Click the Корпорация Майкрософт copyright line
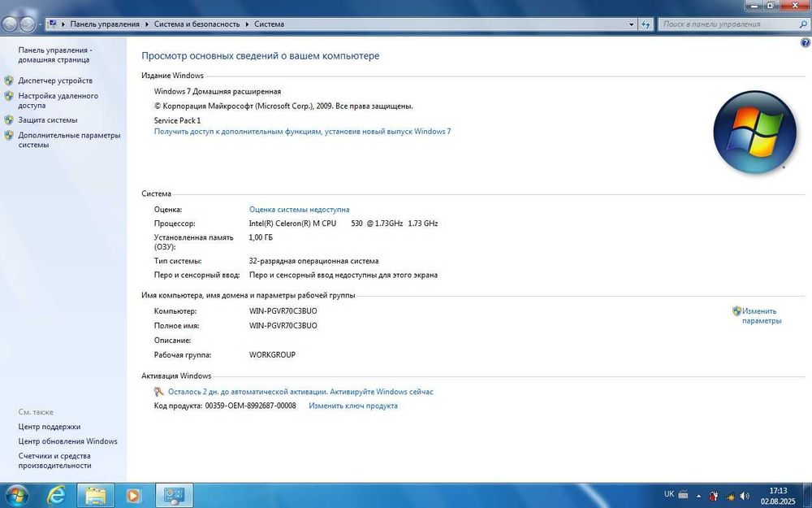Image resolution: width=812 pixels, height=508 pixels. click(283, 106)
